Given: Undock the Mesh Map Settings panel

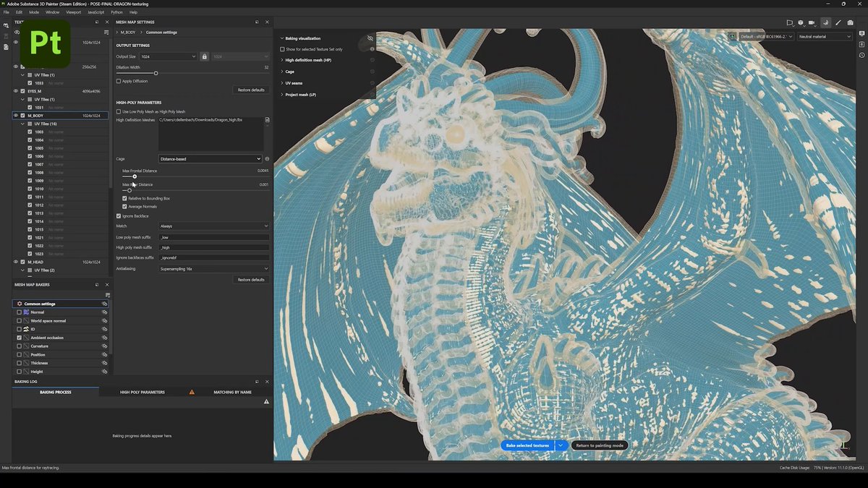Looking at the screenshot, I should pyautogui.click(x=257, y=22).
